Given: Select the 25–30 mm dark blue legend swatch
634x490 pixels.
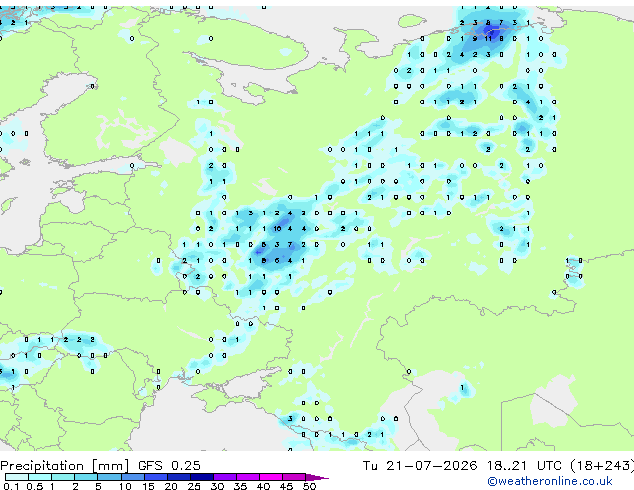Looking at the screenshot, I should [x=201, y=477].
